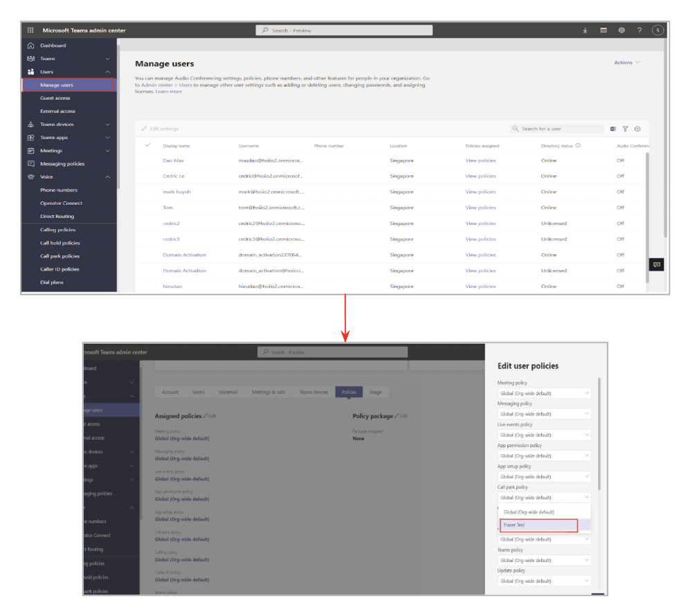The width and height of the screenshot is (688, 616).
Task: Open Phone numbers under Voice
Action: (x=58, y=190)
